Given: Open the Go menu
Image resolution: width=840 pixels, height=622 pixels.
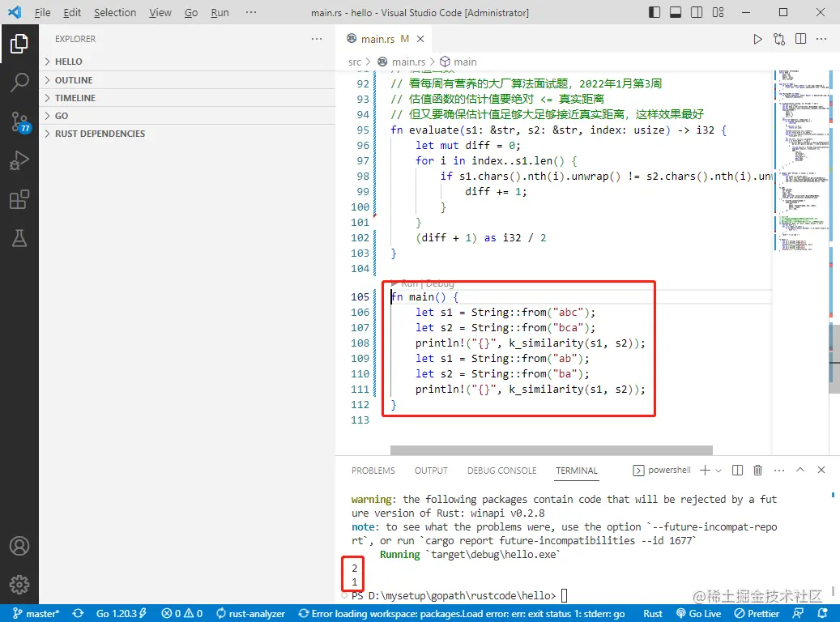Looking at the screenshot, I should pyautogui.click(x=191, y=12).
